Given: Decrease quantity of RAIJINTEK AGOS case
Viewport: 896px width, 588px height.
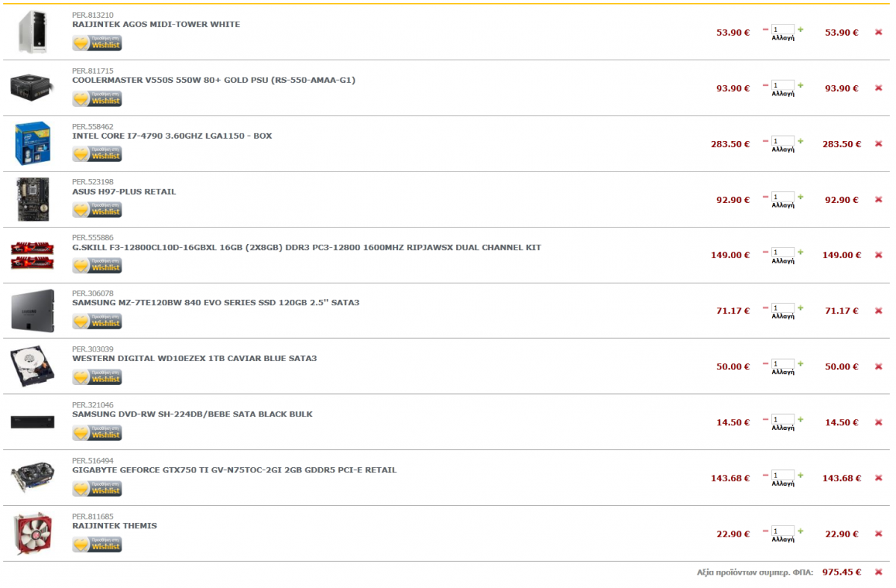Looking at the screenshot, I should click(x=765, y=29).
